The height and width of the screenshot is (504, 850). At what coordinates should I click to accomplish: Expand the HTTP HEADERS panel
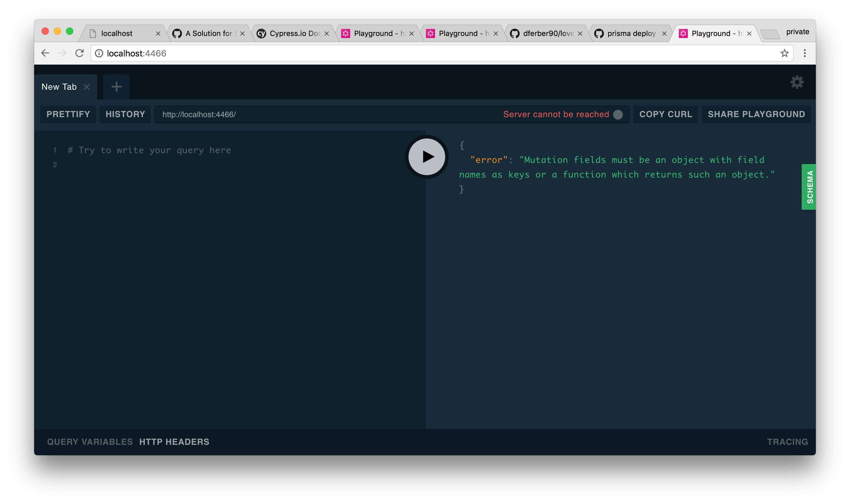point(174,442)
